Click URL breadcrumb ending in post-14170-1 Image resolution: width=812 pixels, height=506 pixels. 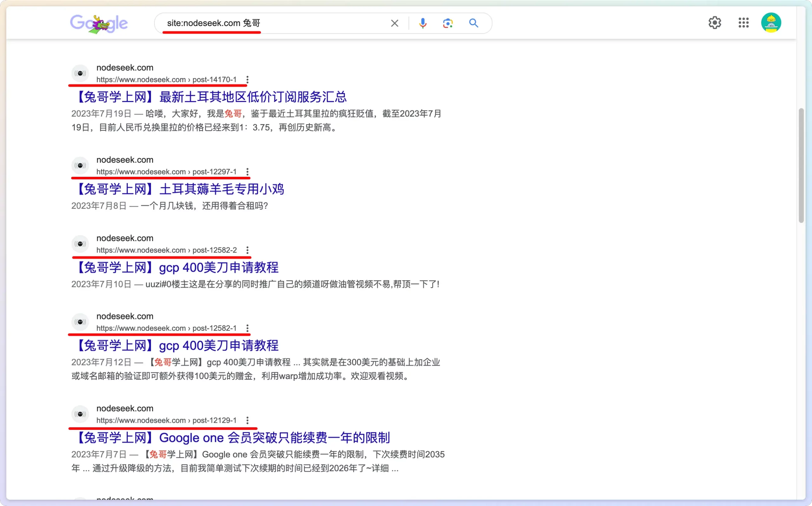[x=167, y=80]
